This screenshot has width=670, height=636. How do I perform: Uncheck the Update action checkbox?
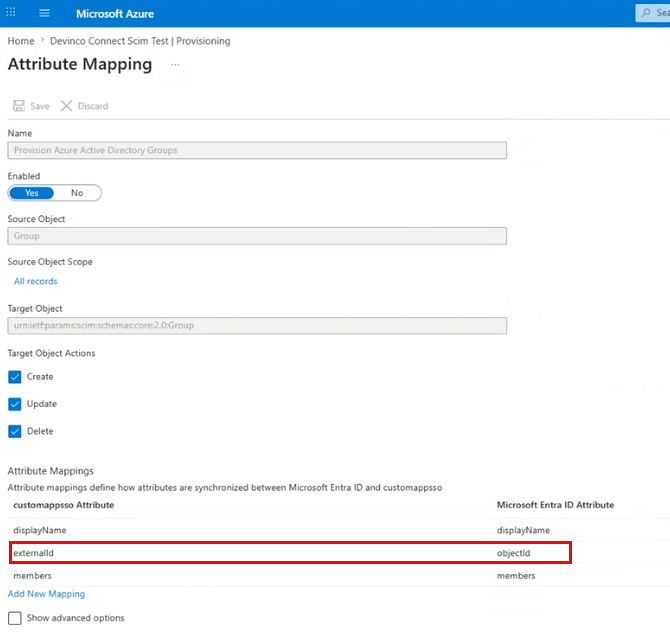[x=15, y=404]
